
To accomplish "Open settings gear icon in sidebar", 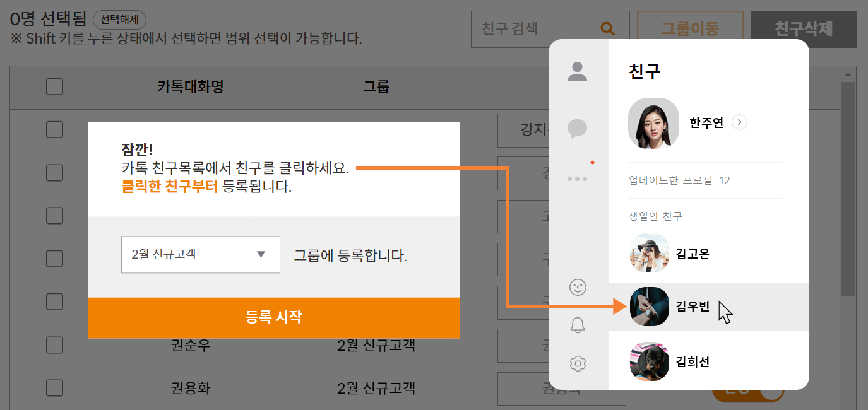I will (578, 363).
